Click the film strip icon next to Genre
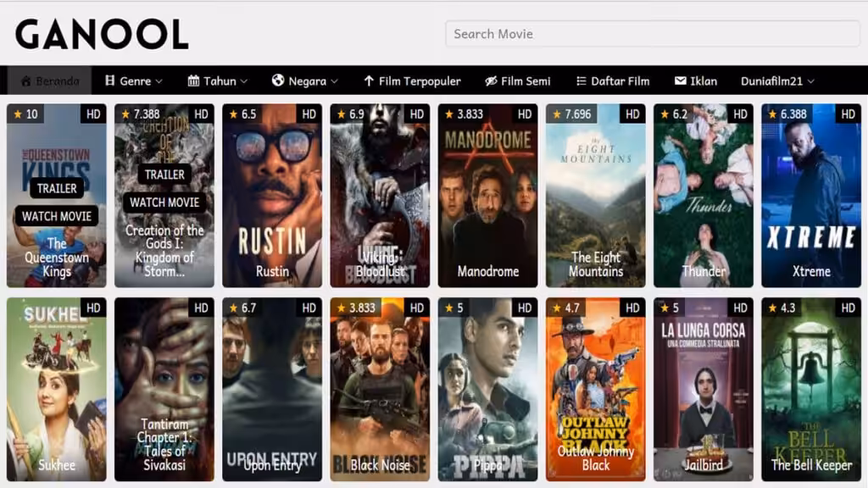Screen dimensions: 868x488 (x=109, y=81)
